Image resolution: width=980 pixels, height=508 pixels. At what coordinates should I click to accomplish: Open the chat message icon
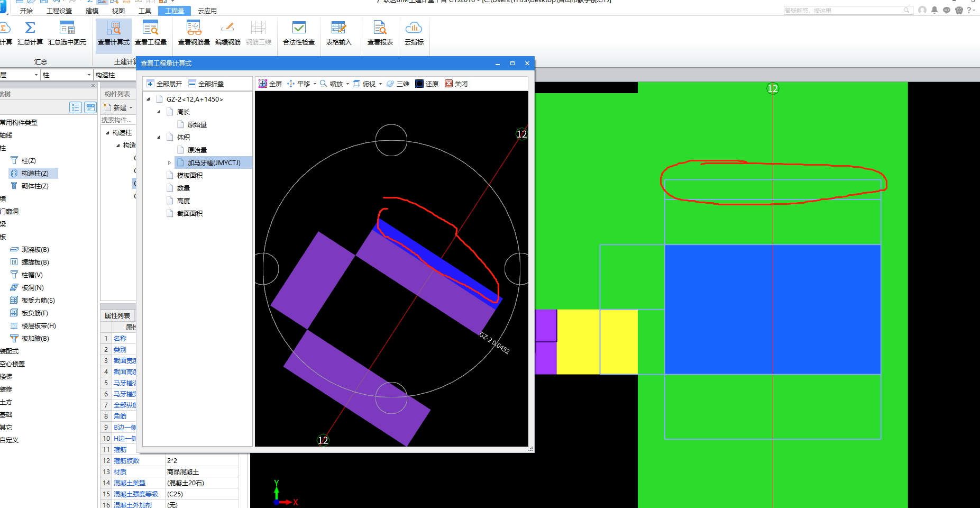(947, 10)
